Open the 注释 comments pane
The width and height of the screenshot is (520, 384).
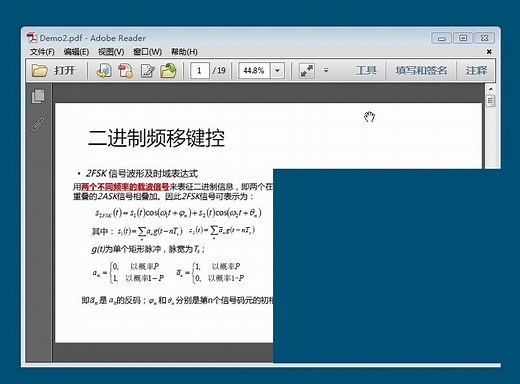coord(476,70)
